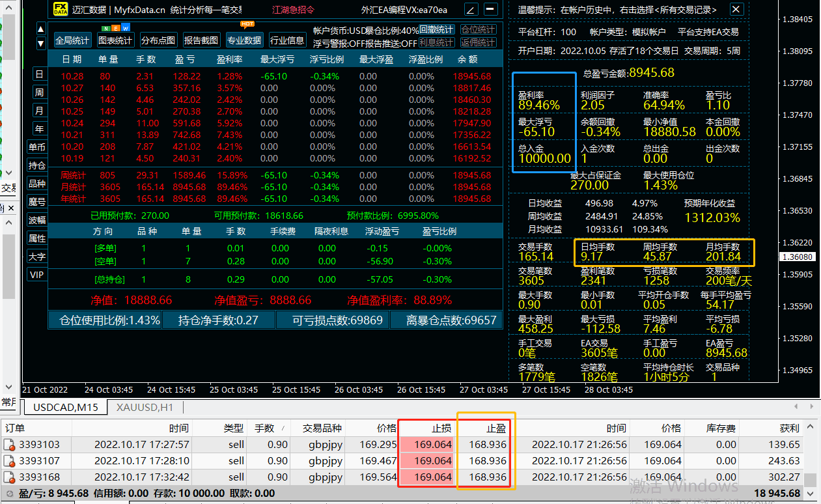821x504 pixels.
Task: Select 魔号 in the left sidebar
Action: click(37, 200)
